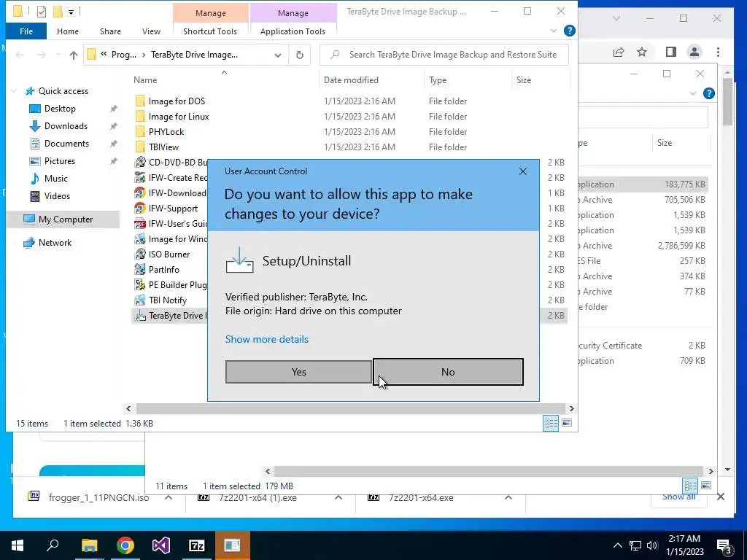Click the forward navigation arrow
747x560 pixels.
click(42, 55)
